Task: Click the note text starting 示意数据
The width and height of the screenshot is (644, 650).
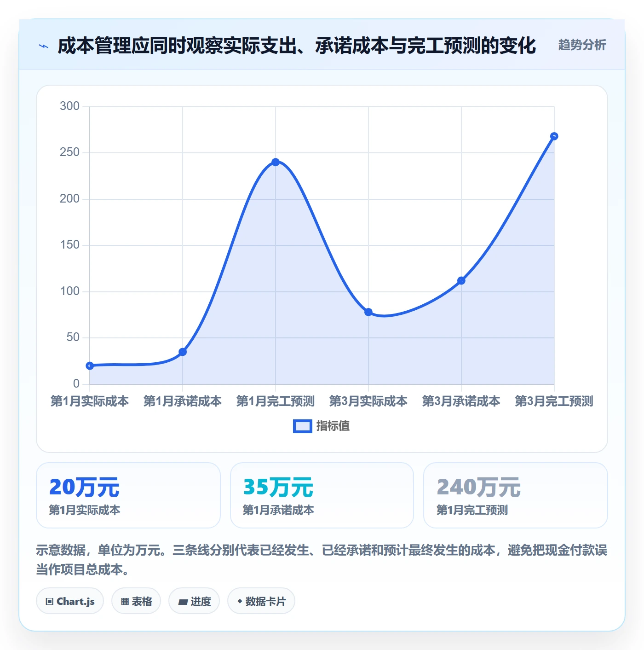Action: [322, 560]
